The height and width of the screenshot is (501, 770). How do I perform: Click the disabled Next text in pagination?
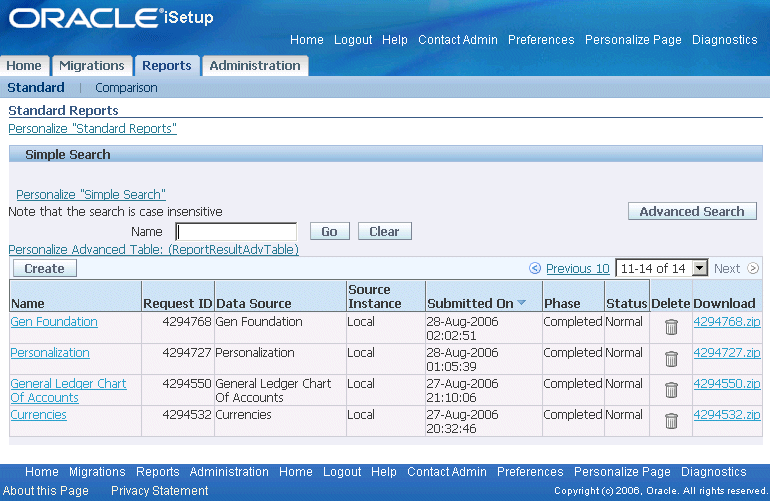point(727,269)
